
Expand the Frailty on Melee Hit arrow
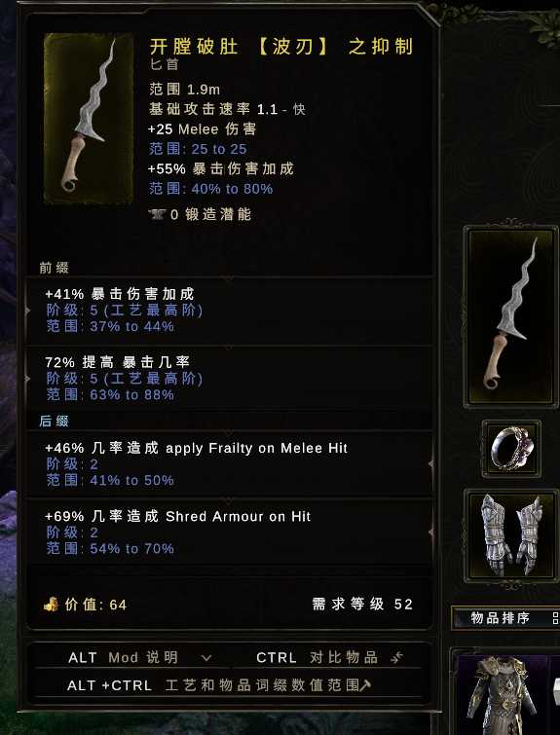[x=430, y=463]
